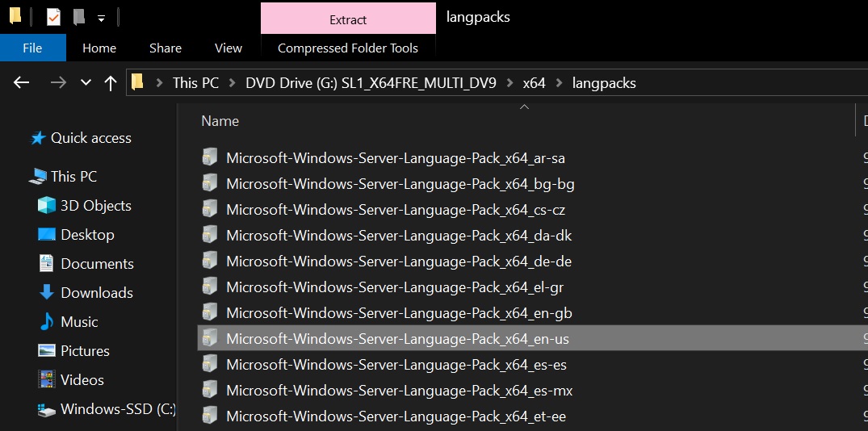868x431 pixels.
Task: Click the Properties quick access toolbar icon
Action: (53, 17)
